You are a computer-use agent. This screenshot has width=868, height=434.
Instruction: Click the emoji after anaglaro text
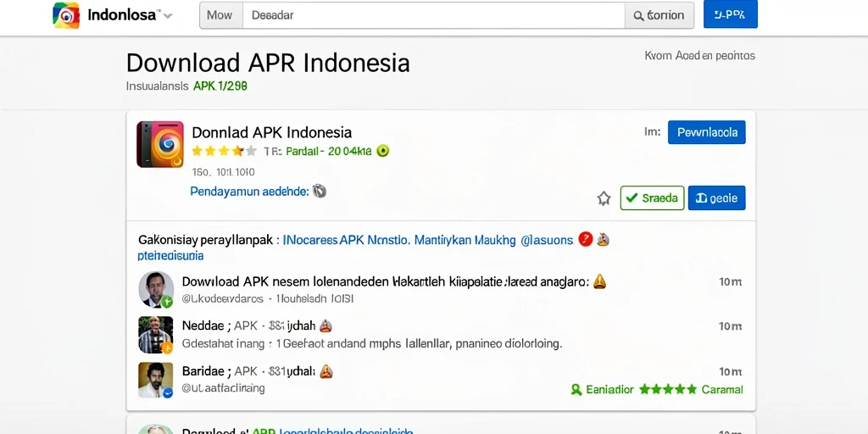(599, 281)
